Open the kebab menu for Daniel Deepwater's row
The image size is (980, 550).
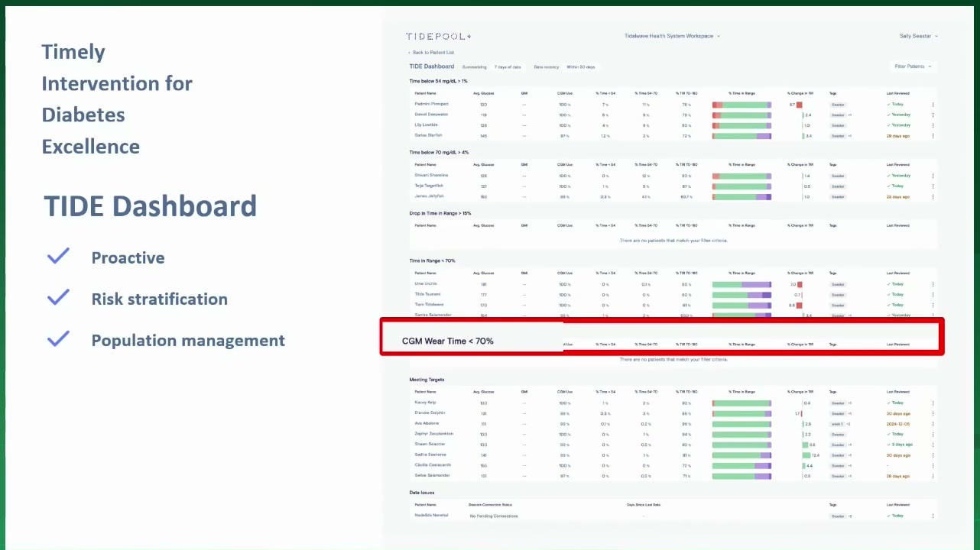933,115
